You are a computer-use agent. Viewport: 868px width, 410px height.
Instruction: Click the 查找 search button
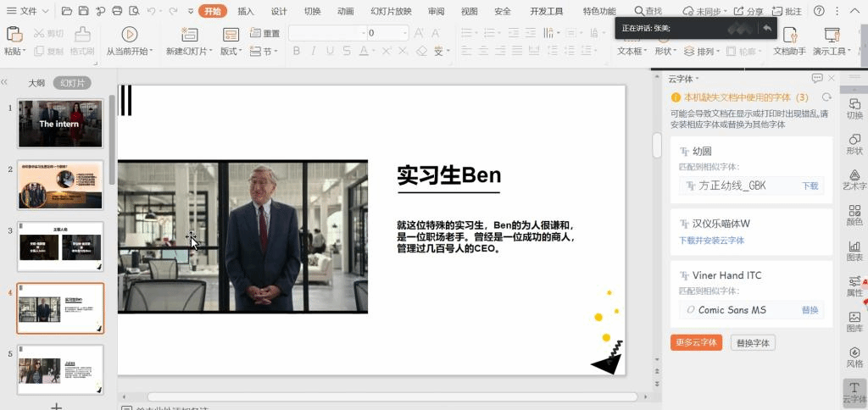[x=648, y=11]
